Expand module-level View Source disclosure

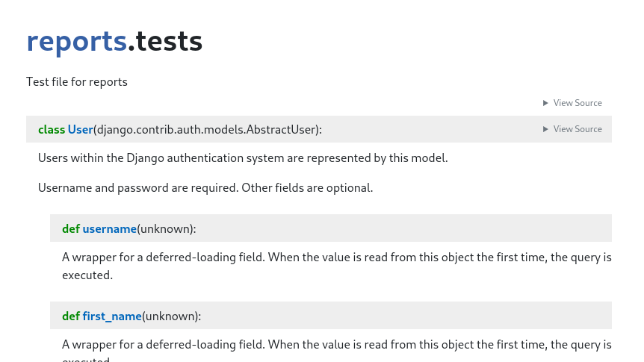(572, 103)
